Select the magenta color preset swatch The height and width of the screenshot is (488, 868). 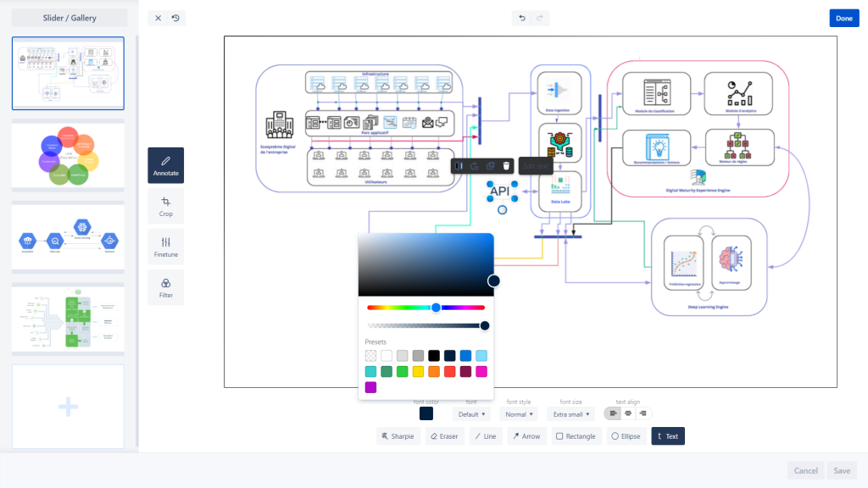pyautogui.click(x=481, y=371)
